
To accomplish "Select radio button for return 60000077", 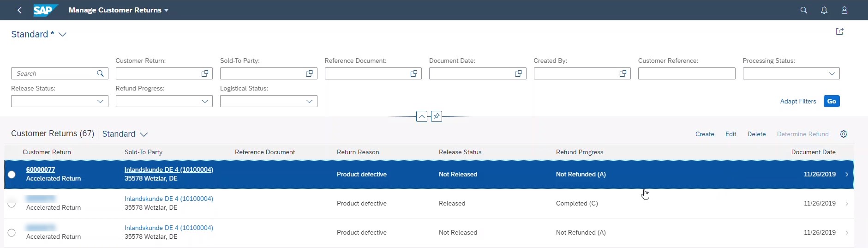I will (12, 175).
